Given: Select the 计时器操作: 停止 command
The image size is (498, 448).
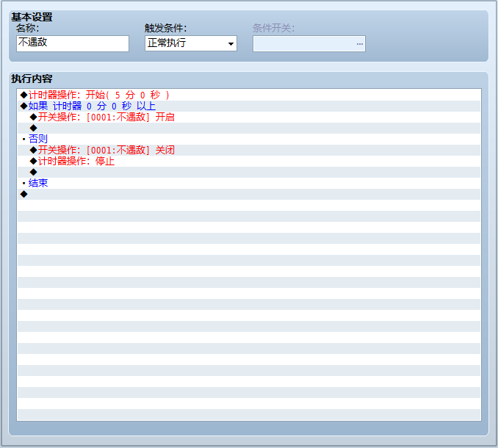Looking at the screenshot, I should (x=249, y=161).
